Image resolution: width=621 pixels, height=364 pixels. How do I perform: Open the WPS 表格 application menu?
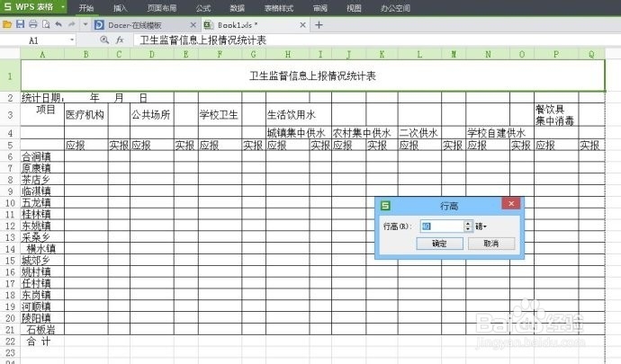(x=33, y=6)
